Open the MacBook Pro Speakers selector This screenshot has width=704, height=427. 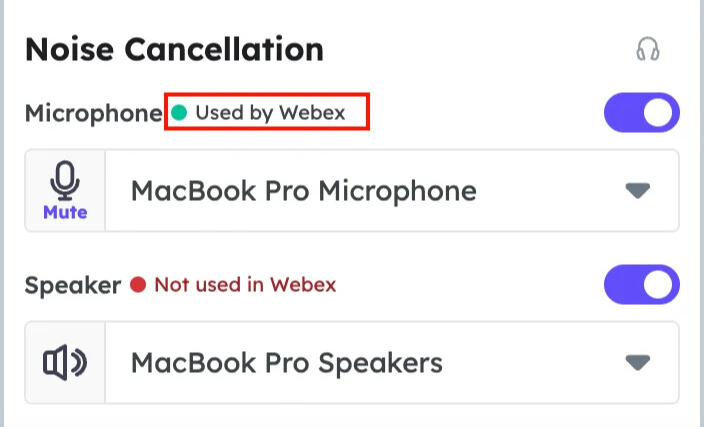pyautogui.click(x=390, y=362)
